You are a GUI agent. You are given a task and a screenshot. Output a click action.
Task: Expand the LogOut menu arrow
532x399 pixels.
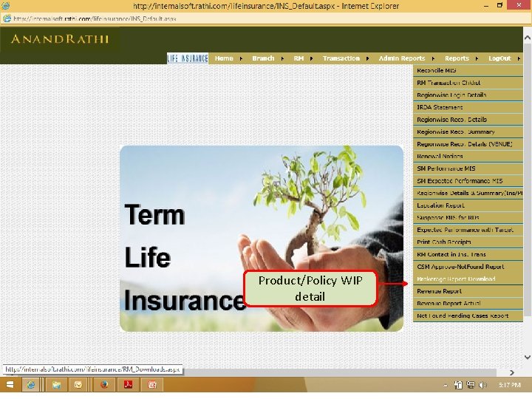[x=519, y=58]
